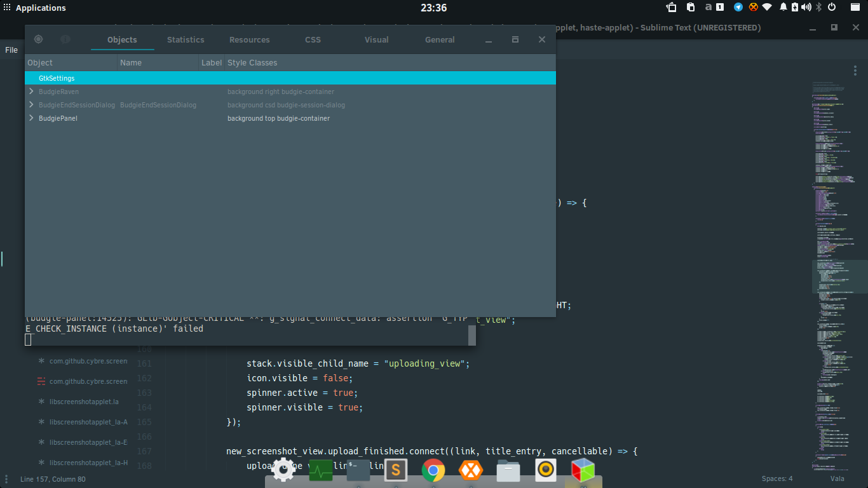The width and height of the screenshot is (868, 488).
Task: Maximize the inspector window
Action: (515, 39)
